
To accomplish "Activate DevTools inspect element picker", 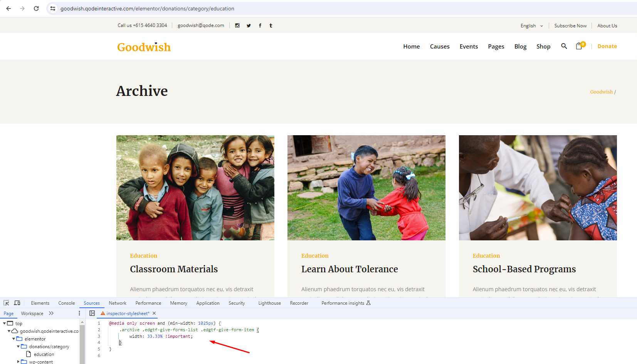I will 6,303.
